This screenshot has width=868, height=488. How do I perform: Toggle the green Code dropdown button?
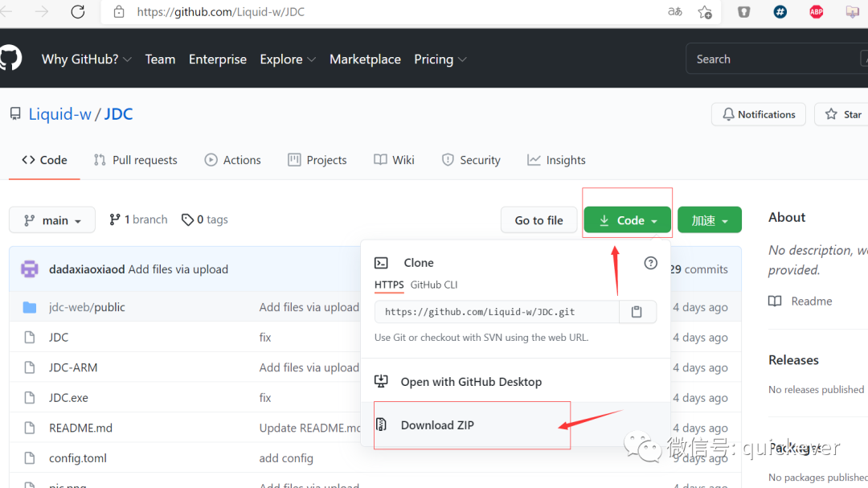627,220
